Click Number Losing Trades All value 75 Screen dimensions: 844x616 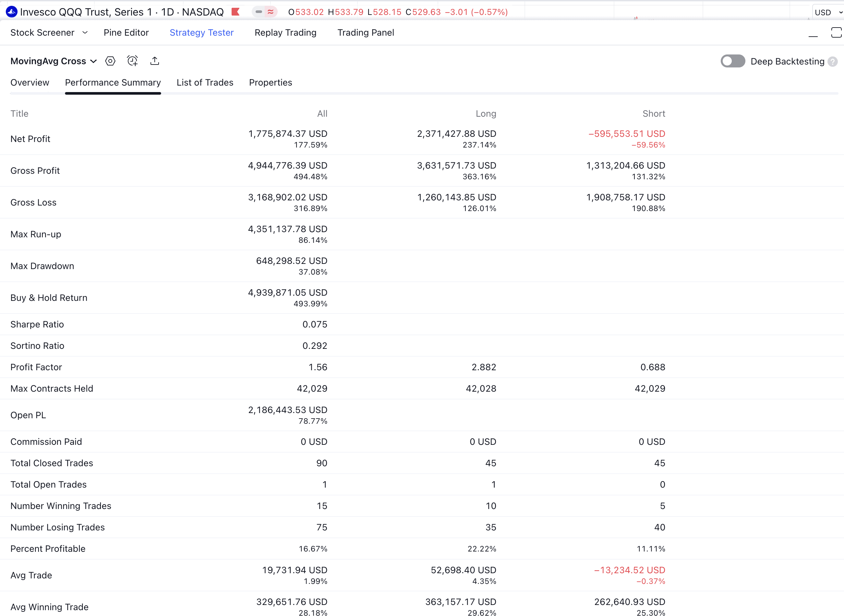coord(321,527)
